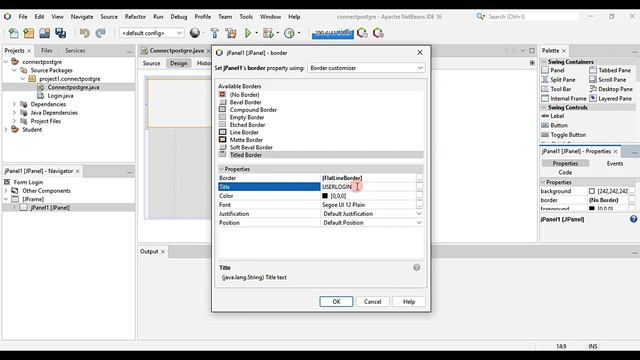640x360 pixels.
Task: Click the New File toolbar icon
Action: pos(13,33)
